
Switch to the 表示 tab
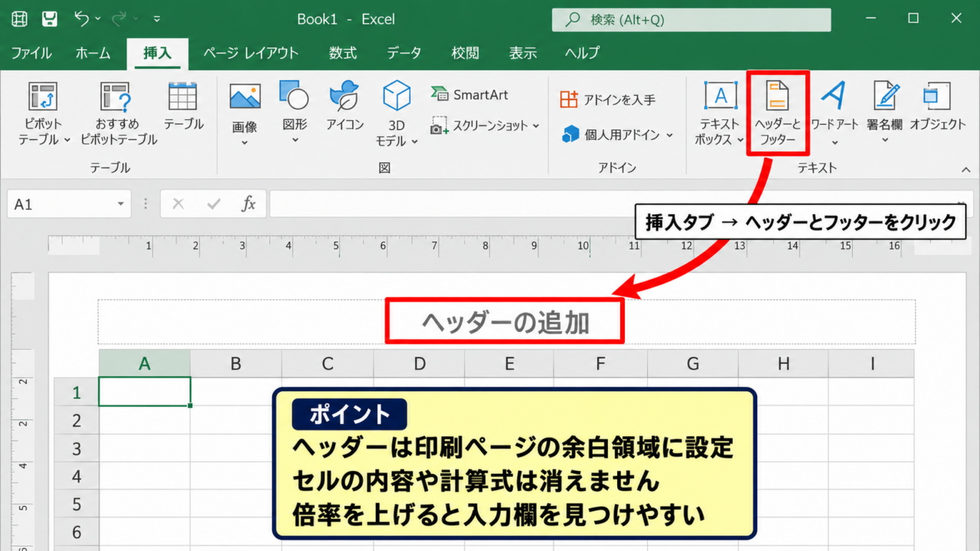[x=523, y=53]
